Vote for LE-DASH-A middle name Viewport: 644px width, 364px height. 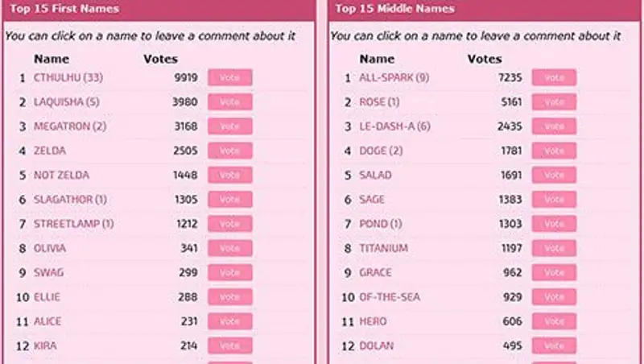(x=554, y=126)
